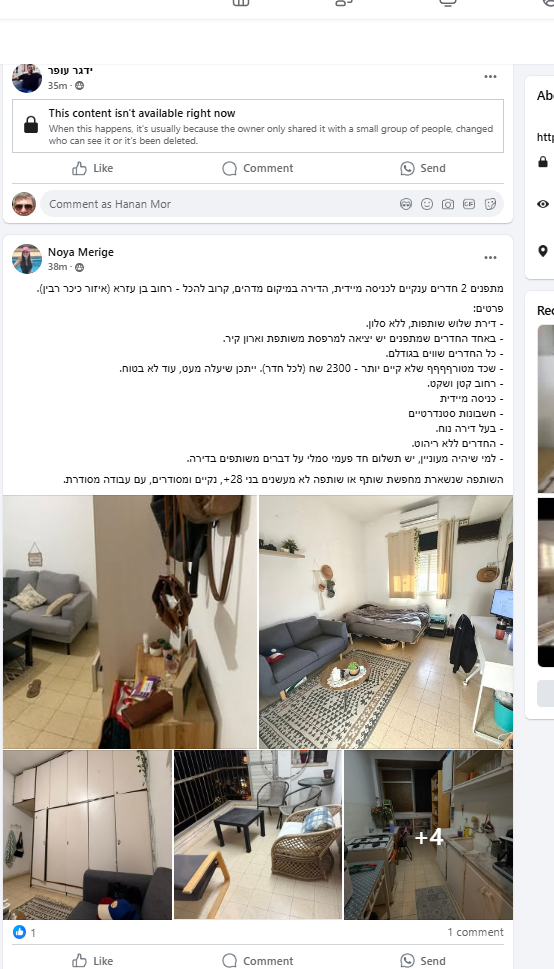This screenshot has height=969, width=554.
Task: Open sticker picker in comment field
Action: point(490,204)
